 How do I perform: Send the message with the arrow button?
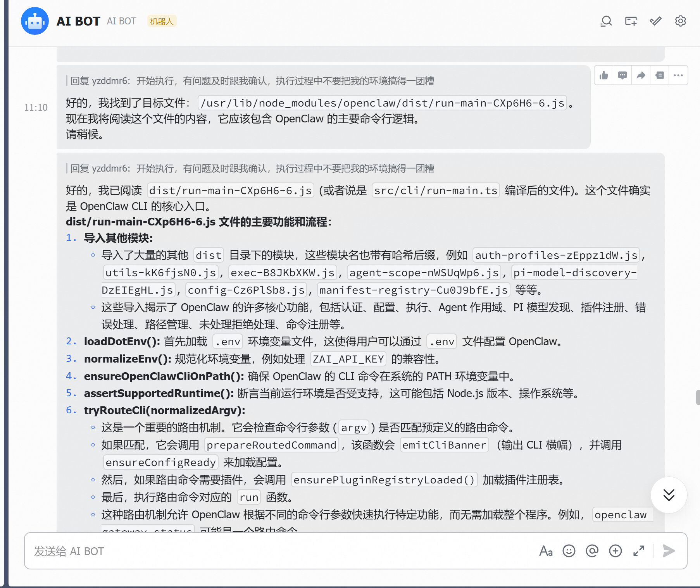669,551
